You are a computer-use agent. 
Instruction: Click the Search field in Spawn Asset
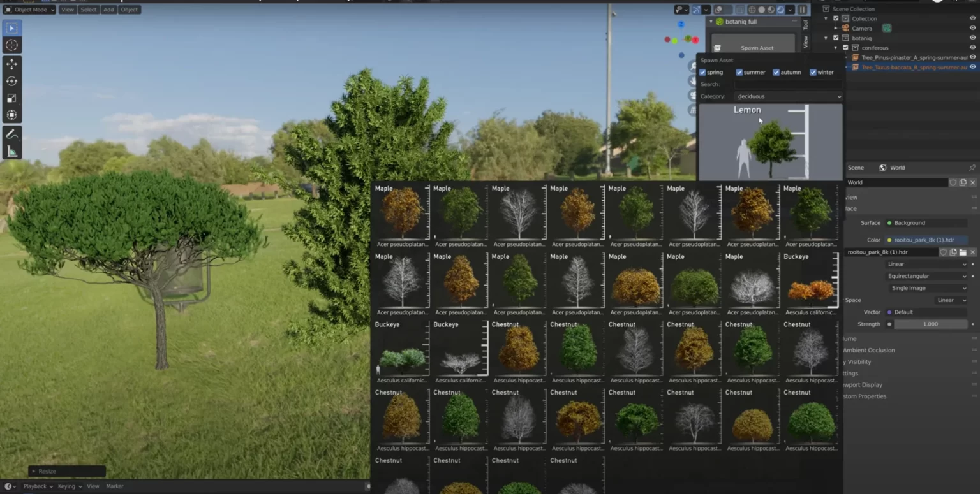[x=789, y=84]
